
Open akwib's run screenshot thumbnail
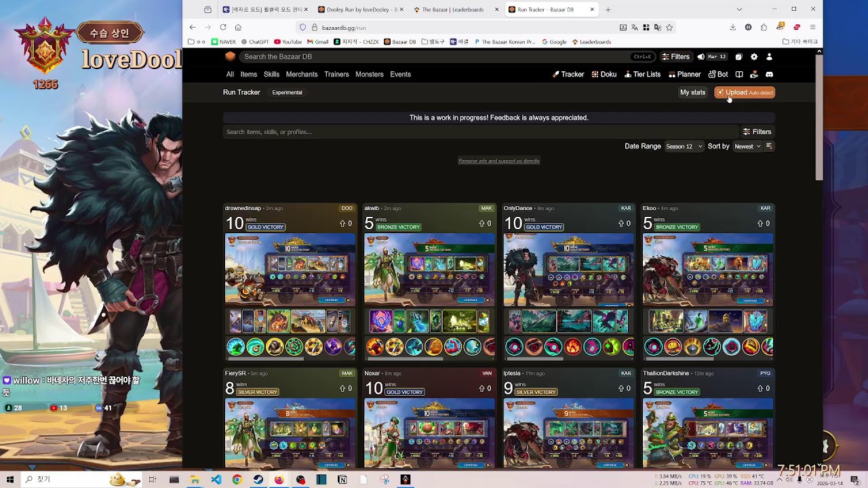click(x=430, y=269)
